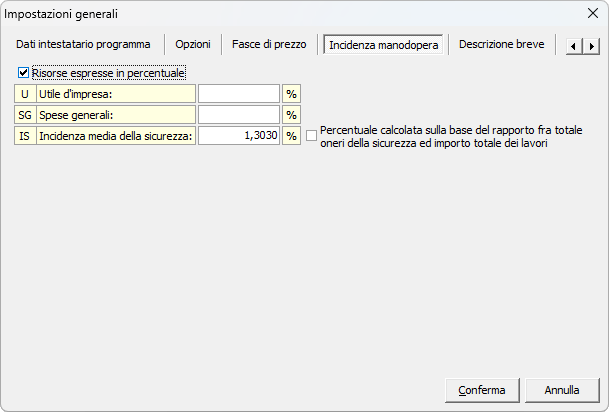Screen dimensions: 609x412
Task: Select the Fasce di prezzo tab
Action: [x=269, y=45]
